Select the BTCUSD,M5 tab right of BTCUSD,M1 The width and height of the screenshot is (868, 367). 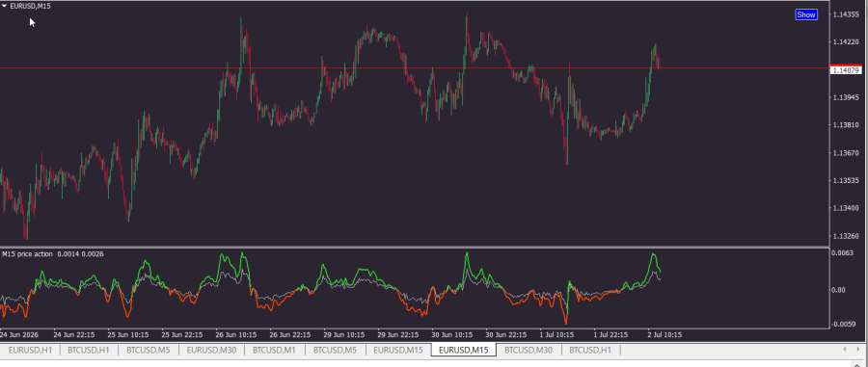336,350
